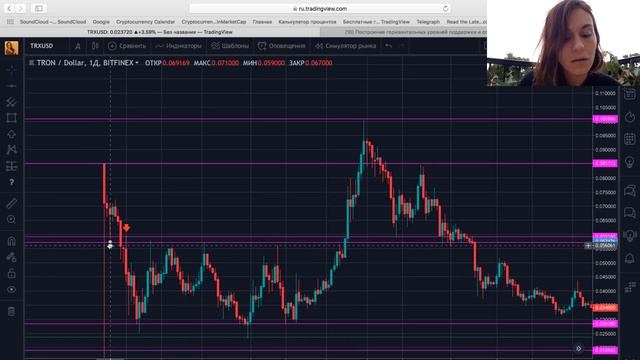The image size is (640, 360).
Task: Open the Шаблоны templates menu
Action: [x=230, y=46]
